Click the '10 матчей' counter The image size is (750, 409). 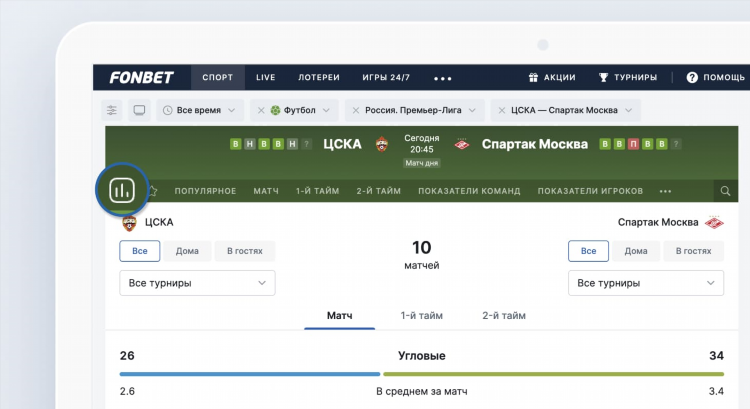point(421,254)
